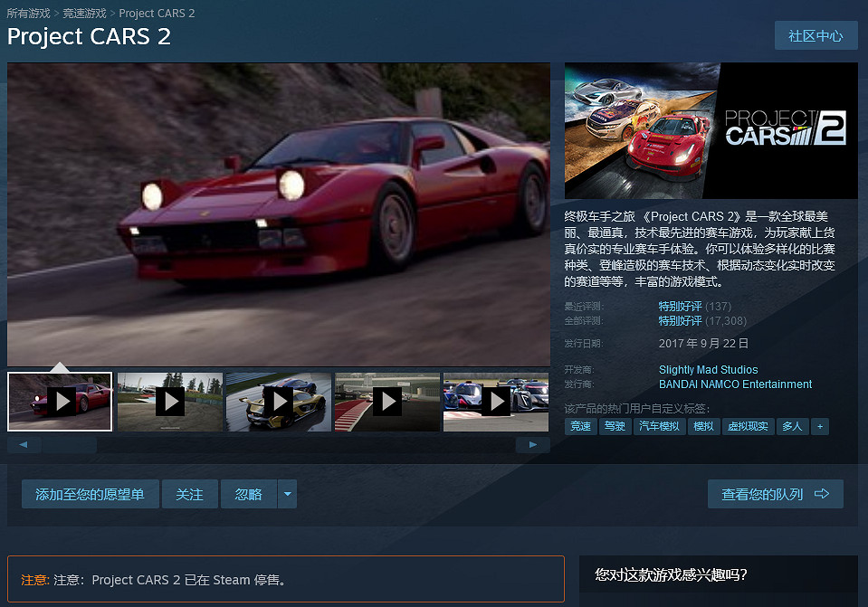Open the 所有游戏 breadcrumb
This screenshot has height=607, width=868.
pos(29,13)
